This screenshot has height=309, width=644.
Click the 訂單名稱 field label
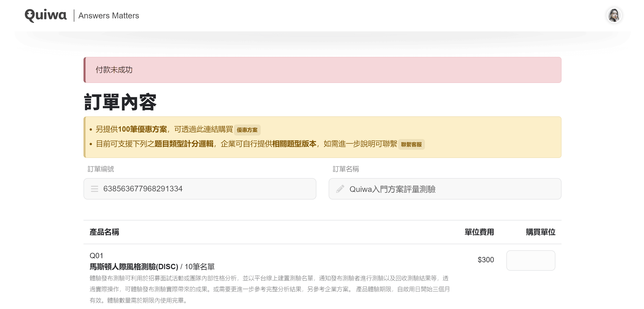[x=345, y=169]
